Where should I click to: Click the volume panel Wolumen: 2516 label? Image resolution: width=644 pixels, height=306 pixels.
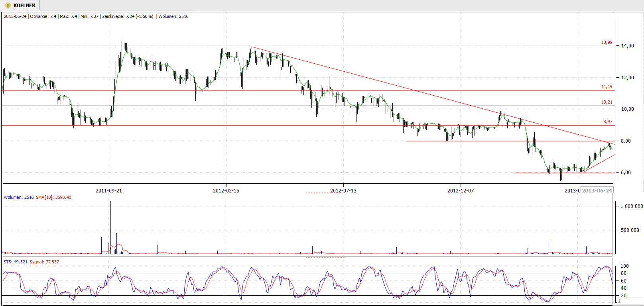[19, 197]
